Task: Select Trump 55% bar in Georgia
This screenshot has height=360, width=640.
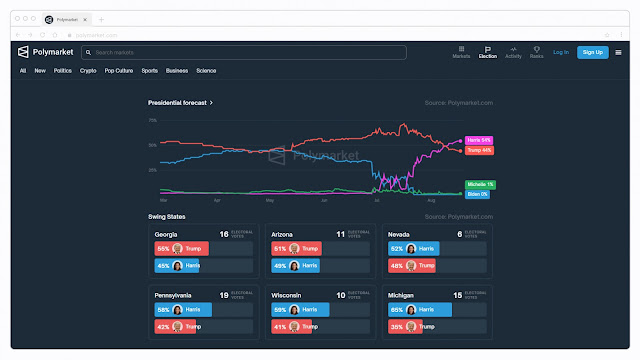Action: pyautogui.click(x=182, y=249)
